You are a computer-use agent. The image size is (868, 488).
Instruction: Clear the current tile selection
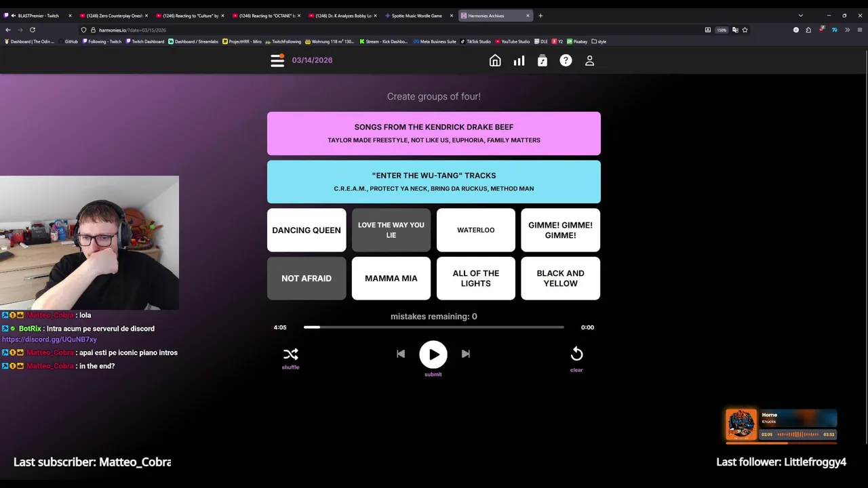pos(576,354)
